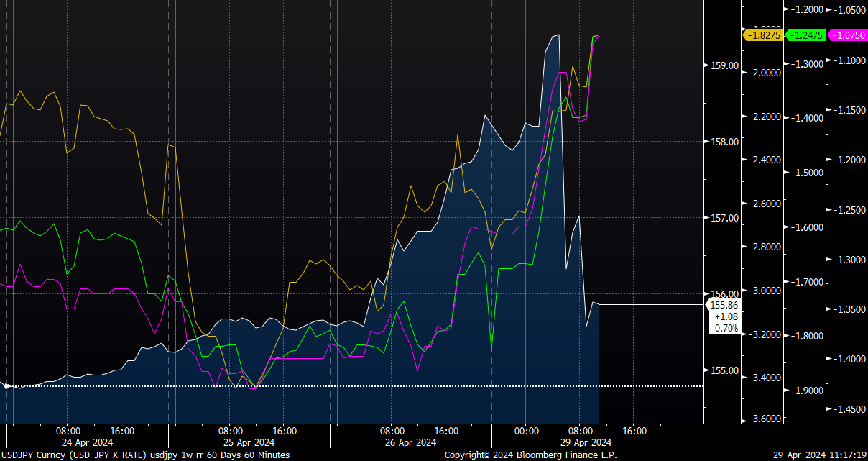Click the -3.2000 axis value
Screen dimensions: 868x461
[764, 334]
